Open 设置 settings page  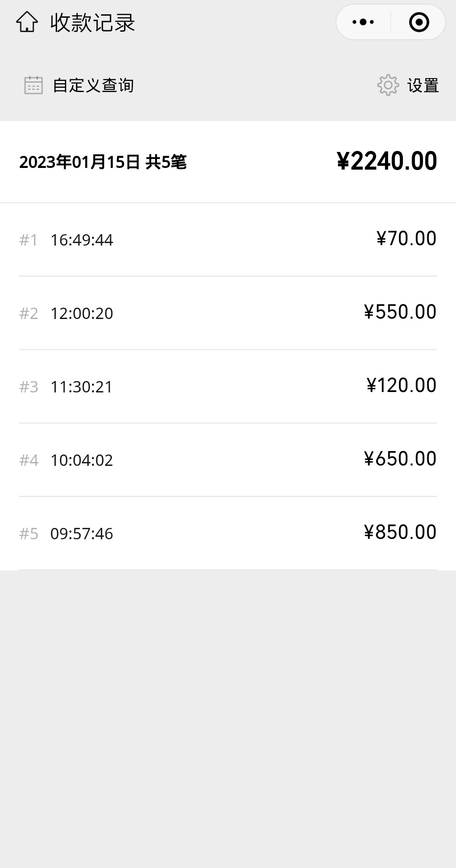coord(423,85)
